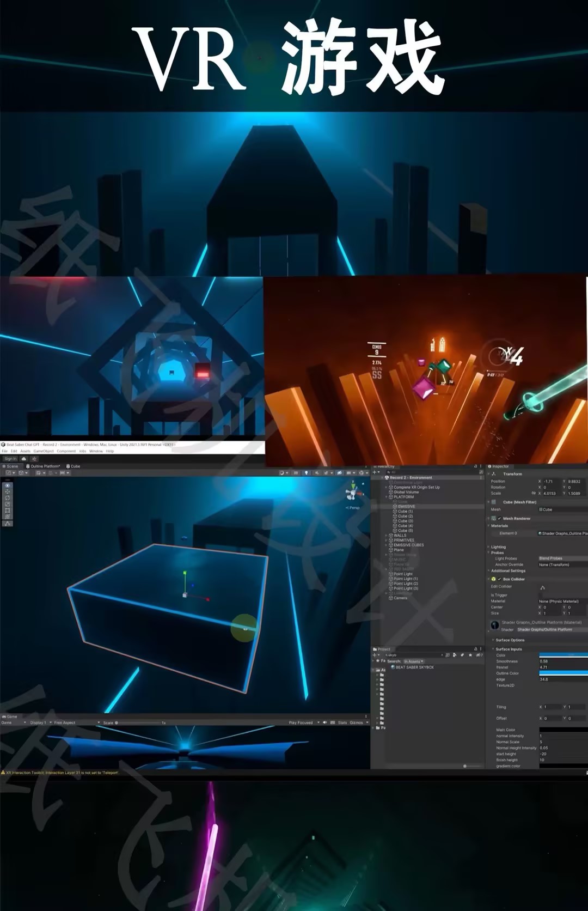
Task: Select the Rotate tool in scene toolbar
Action: [8, 498]
